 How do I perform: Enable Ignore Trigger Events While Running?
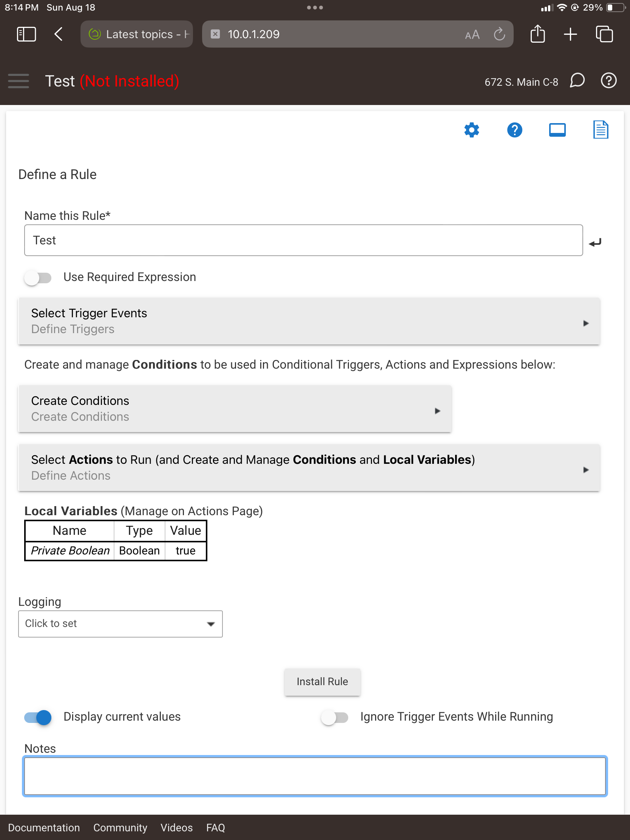(x=335, y=717)
